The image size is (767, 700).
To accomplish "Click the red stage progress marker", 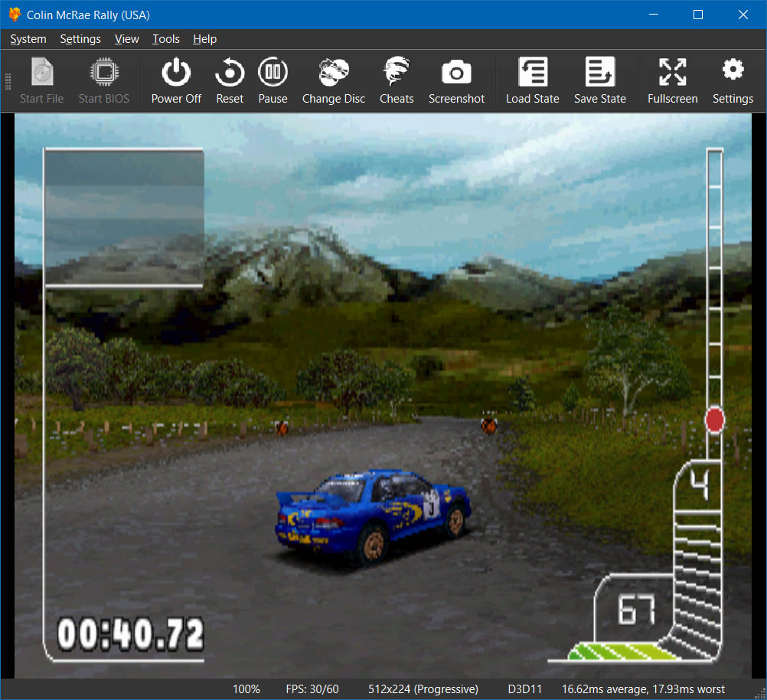I will tap(715, 420).
